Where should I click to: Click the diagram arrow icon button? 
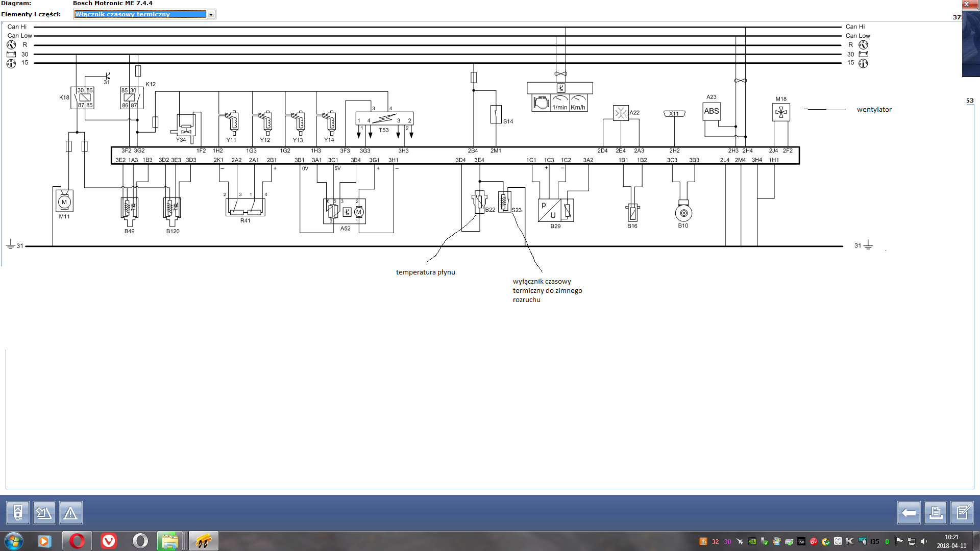point(44,513)
